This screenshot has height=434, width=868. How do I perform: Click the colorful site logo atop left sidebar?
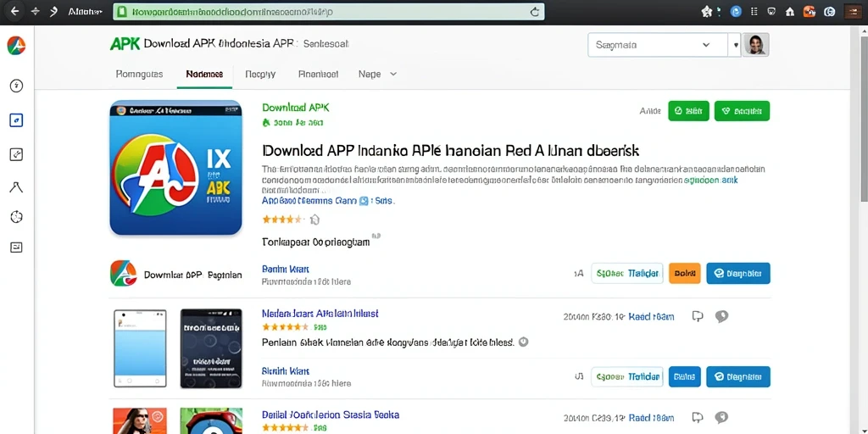click(16, 46)
